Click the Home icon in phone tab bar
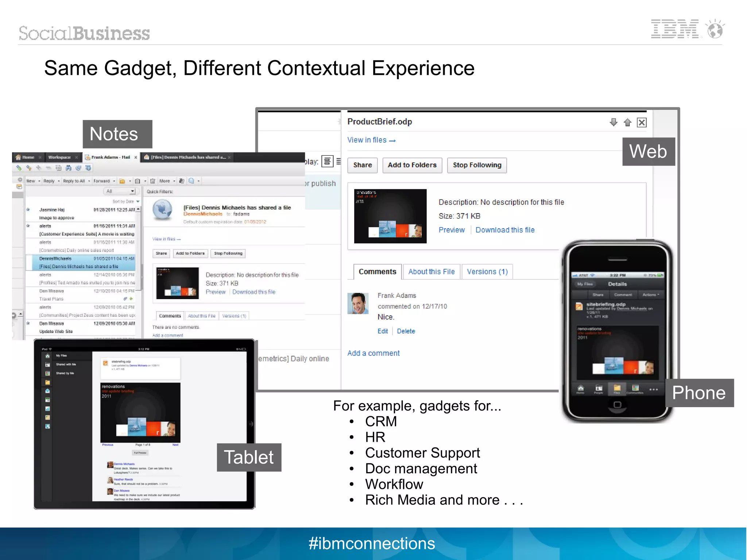Image resolution: width=747 pixels, height=560 pixels. tap(580, 389)
